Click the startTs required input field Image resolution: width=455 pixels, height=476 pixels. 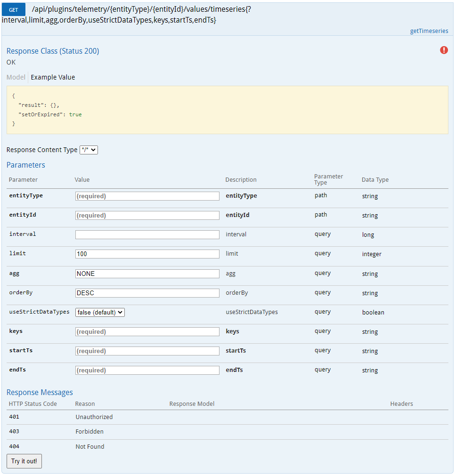[147, 351]
